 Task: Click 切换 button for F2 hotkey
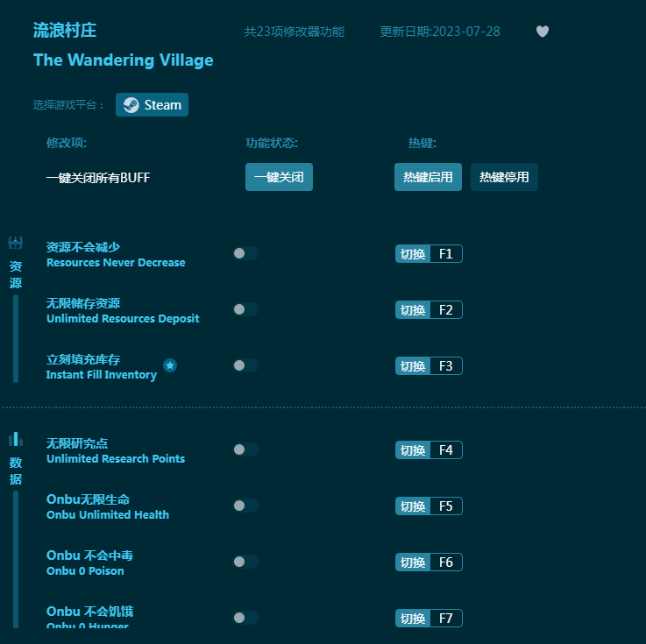413,309
